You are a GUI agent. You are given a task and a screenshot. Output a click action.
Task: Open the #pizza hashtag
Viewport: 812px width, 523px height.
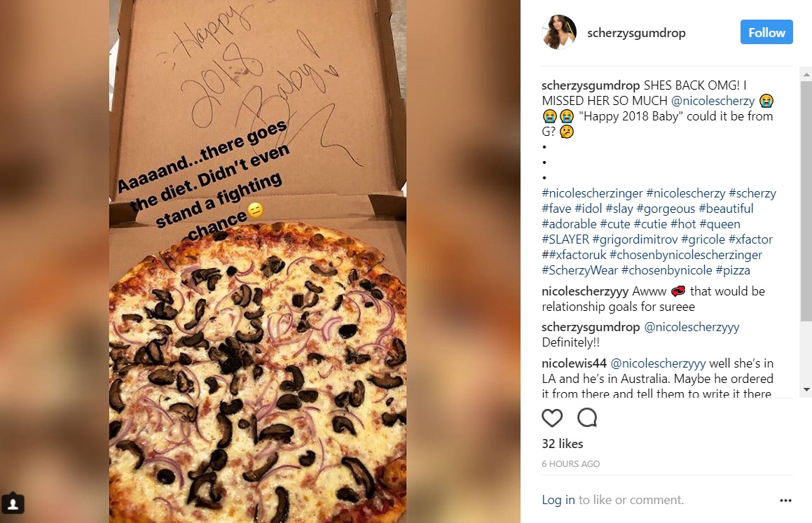pos(733,270)
